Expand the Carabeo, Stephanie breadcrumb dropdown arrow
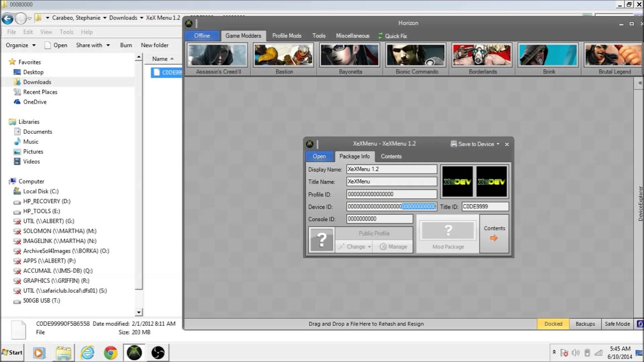 point(104,18)
